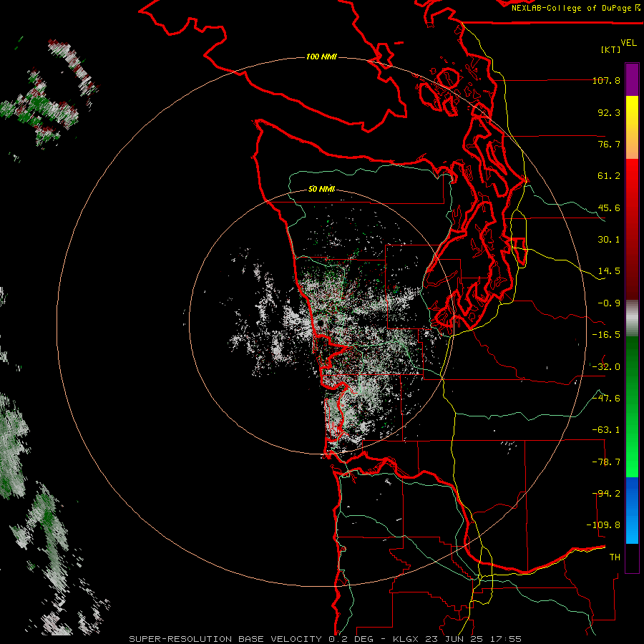
Task: Click the 61.2 legend value
Action: point(609,176)
